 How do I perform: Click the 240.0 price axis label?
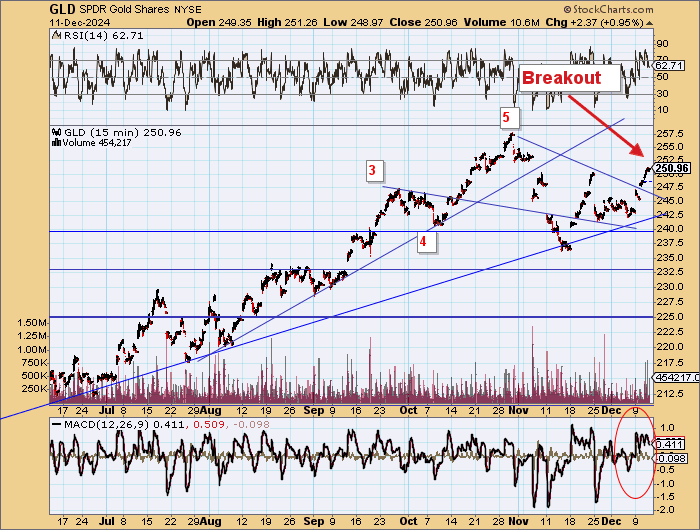(x=670, y=229)
